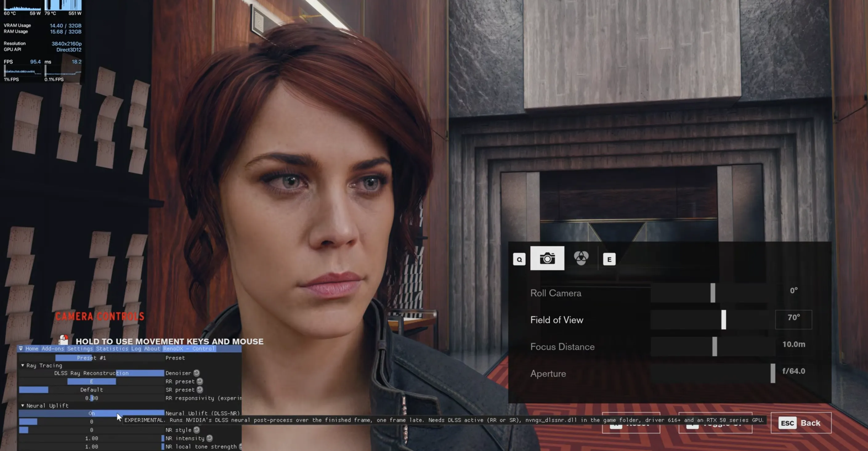This screenshot has height=451, width=868.
Task: Open the ReShade overlay collapse arrow
Action: click(x=21, y=348)
